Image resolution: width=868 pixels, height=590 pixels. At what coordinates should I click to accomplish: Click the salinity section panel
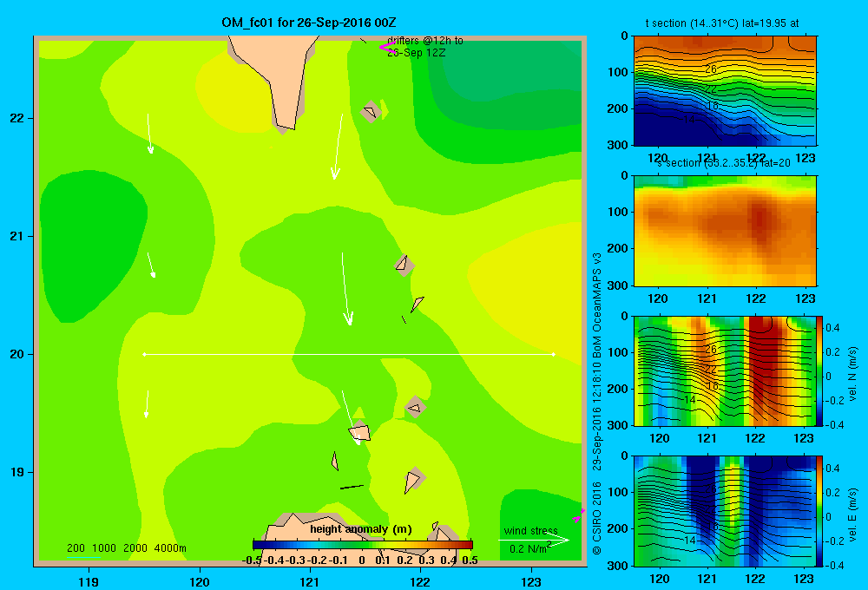click(x=725, y=231)
